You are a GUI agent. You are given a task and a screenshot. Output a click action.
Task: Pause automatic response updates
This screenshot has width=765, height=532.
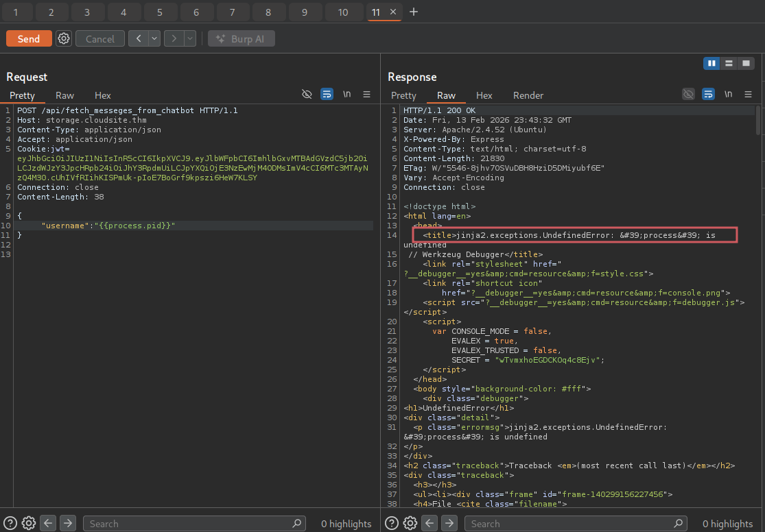(711, 63)
